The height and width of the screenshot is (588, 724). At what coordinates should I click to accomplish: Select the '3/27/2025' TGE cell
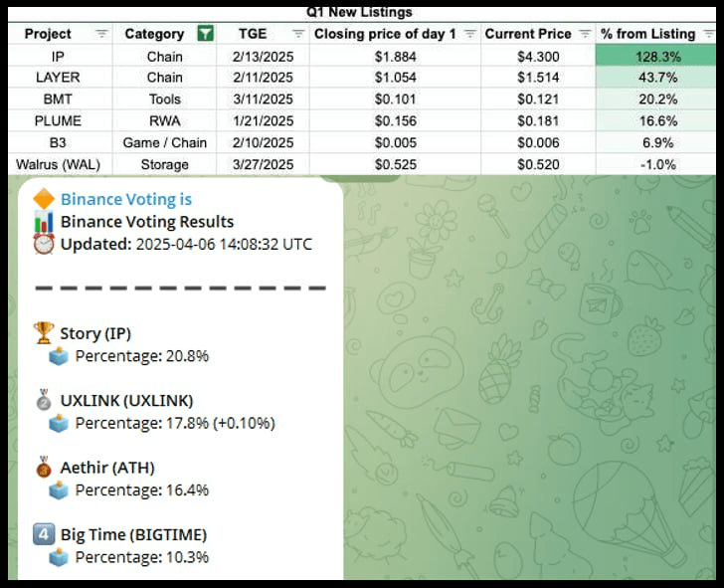coord(264,164)
